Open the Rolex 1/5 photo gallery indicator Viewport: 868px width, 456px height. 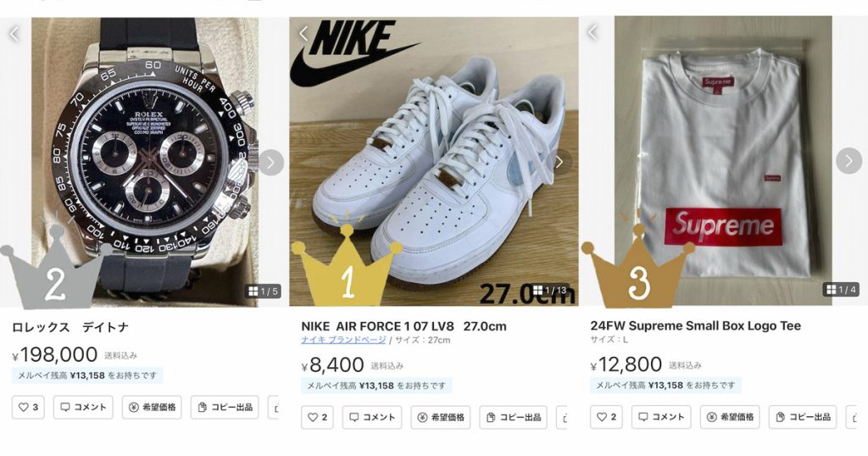pos(264,292)
